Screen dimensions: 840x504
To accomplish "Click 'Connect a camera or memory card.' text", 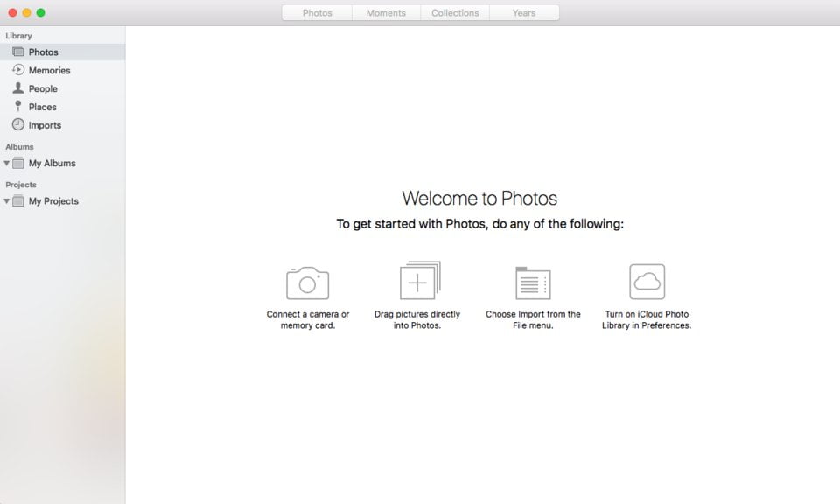I will pyautogui.click(x=307, y=319).
